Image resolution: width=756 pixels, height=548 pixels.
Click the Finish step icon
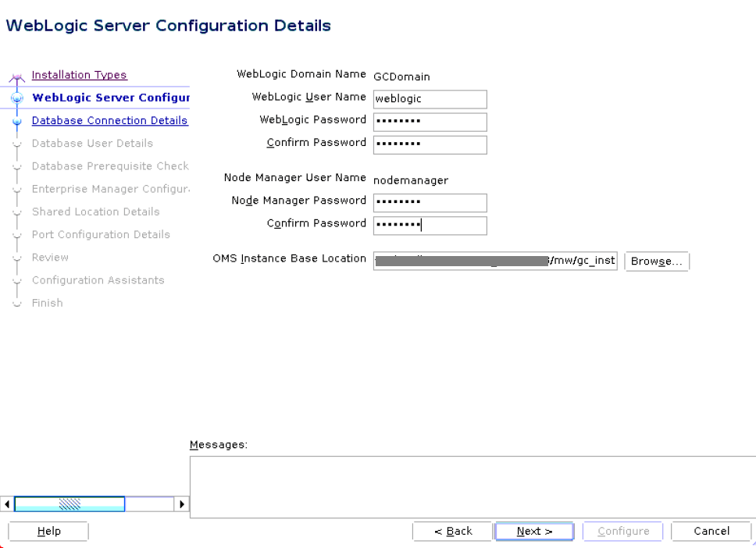pos(17,303)
